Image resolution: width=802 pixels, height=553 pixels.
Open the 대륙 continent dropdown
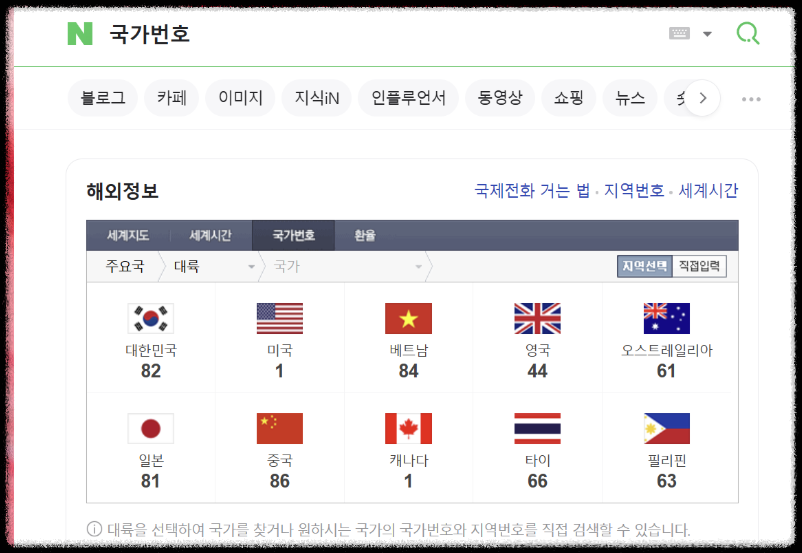[214, 267]
